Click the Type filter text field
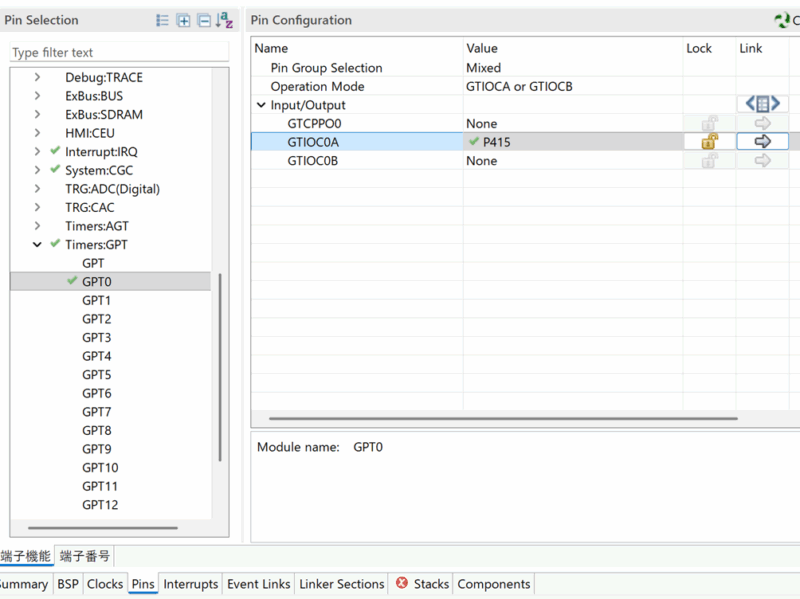 119,53
